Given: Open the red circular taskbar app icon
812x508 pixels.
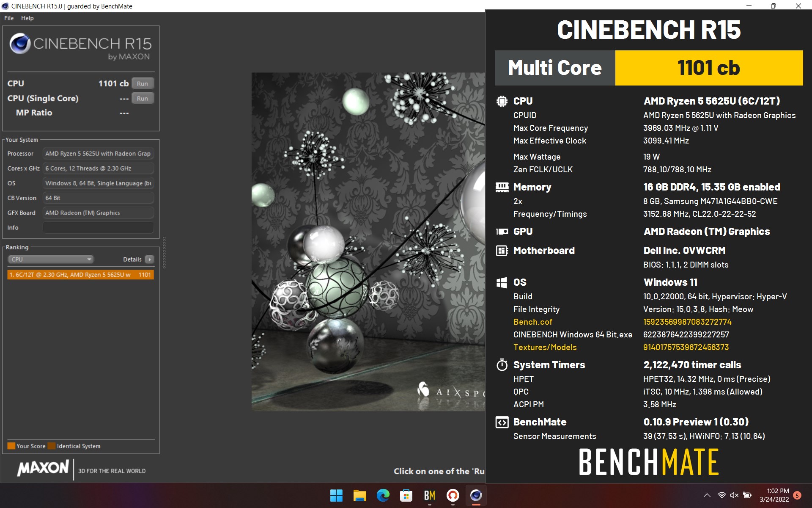Looking at the screenshot, I should point(453,495).
